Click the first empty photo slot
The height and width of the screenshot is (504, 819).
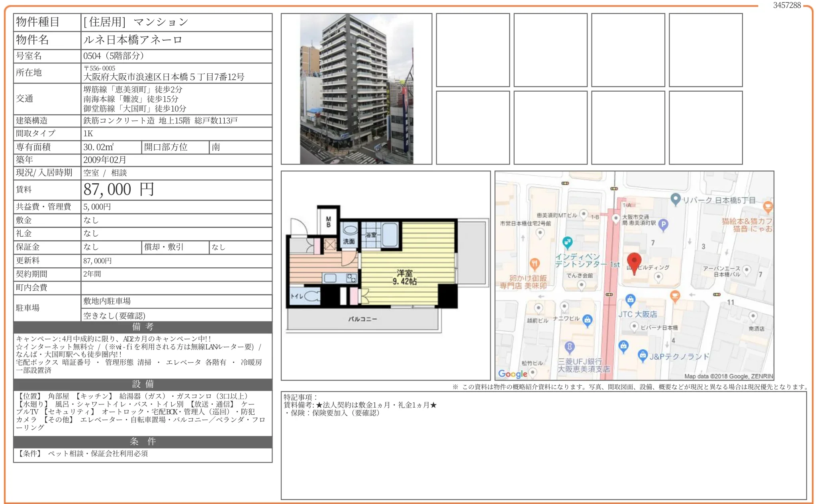coord(472,50)
